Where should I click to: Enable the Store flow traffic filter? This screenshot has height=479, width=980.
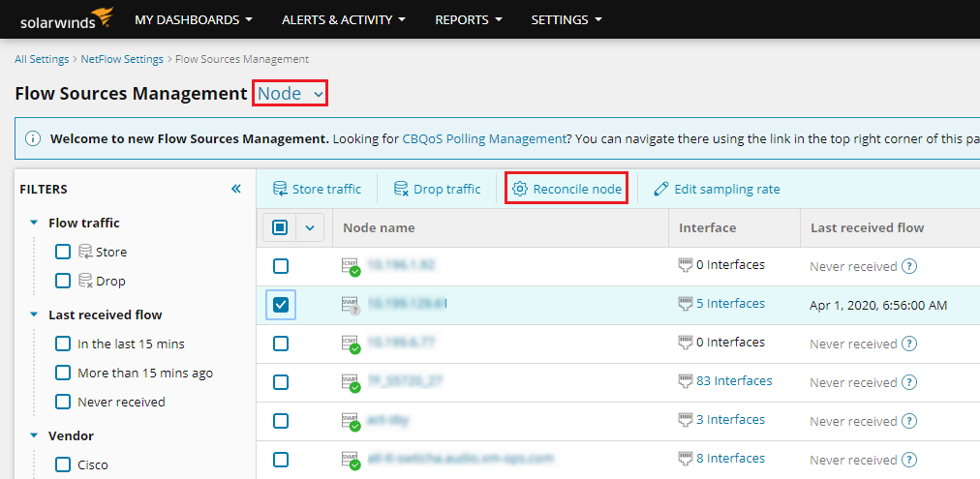coord(63,252)
